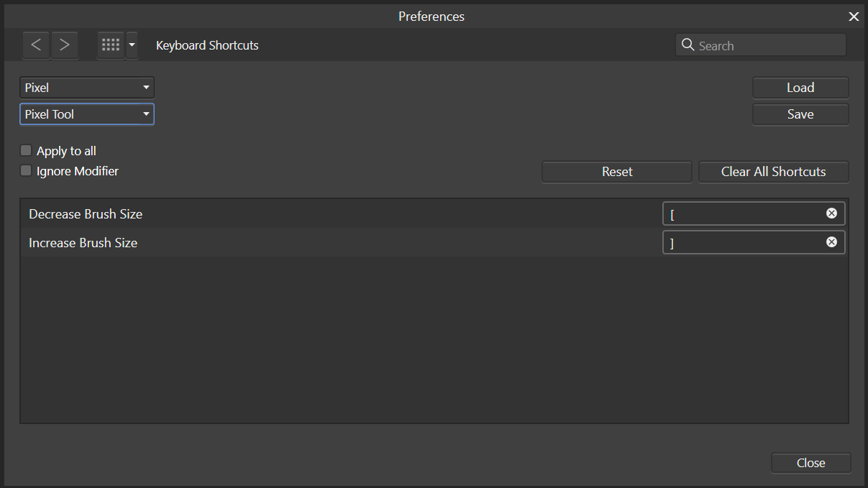
Task: Click the back navigation arrow
Action: click(x=36, y=45)
